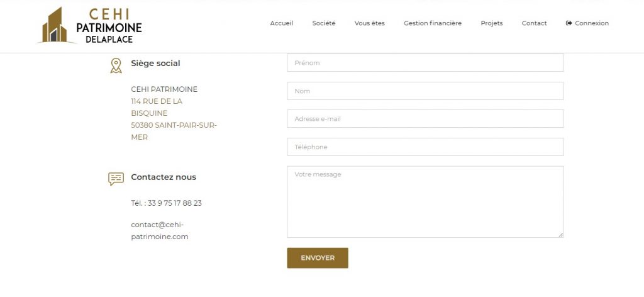Click the contact@cehi-patrimoine.com email link
The image size is (644, 297).
pyautogui.click(x=160, y=231)
